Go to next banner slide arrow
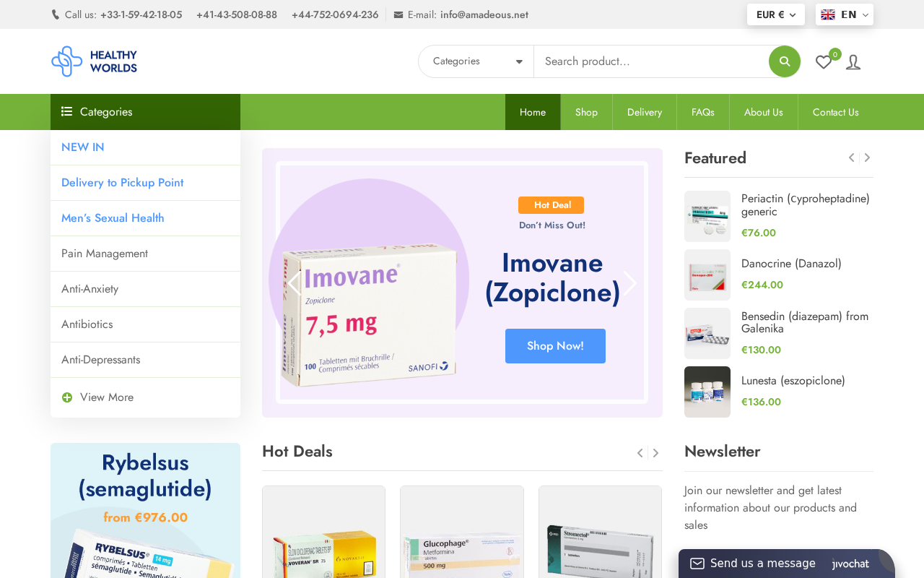 tap(630, 283)
